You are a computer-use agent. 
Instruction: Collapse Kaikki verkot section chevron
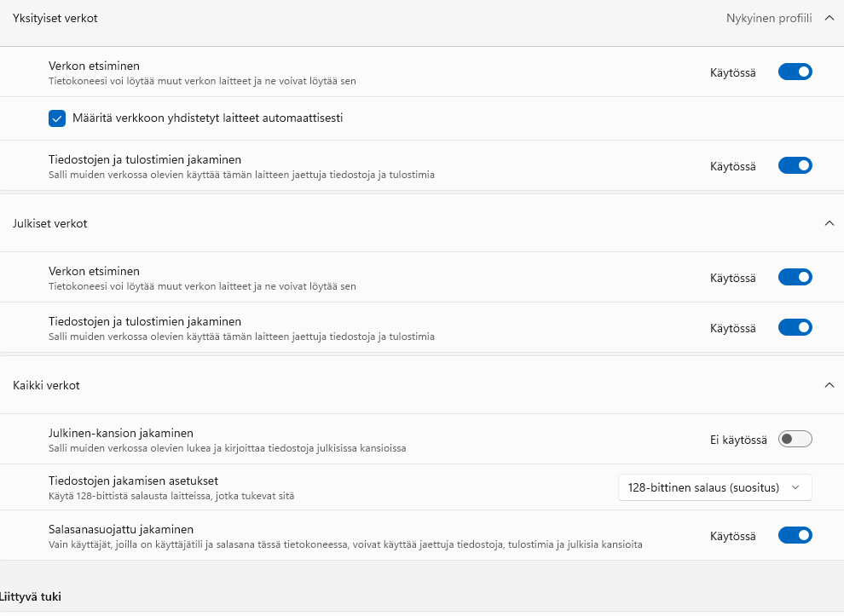tap(830, 385)
